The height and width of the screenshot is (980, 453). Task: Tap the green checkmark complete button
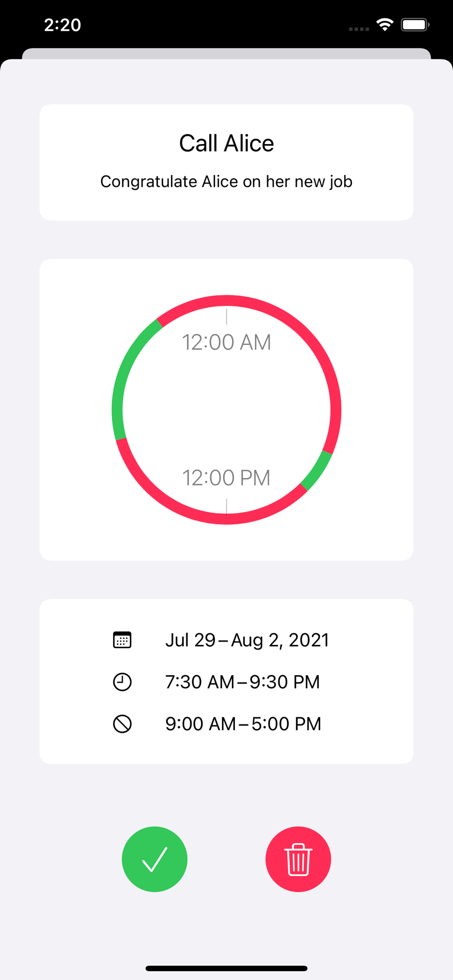point(154,859)
